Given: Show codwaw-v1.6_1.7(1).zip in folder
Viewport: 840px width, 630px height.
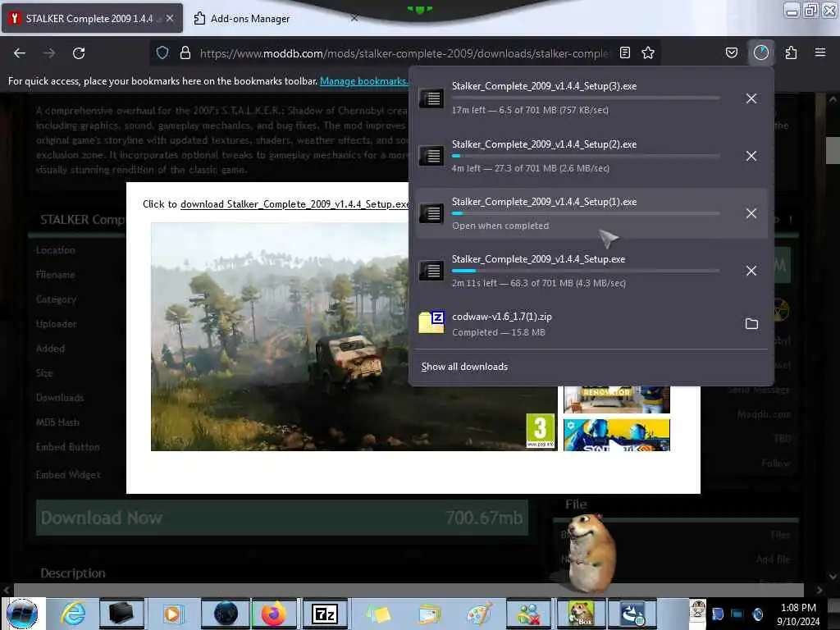Looking at the screenshot, I should (751, 323).
